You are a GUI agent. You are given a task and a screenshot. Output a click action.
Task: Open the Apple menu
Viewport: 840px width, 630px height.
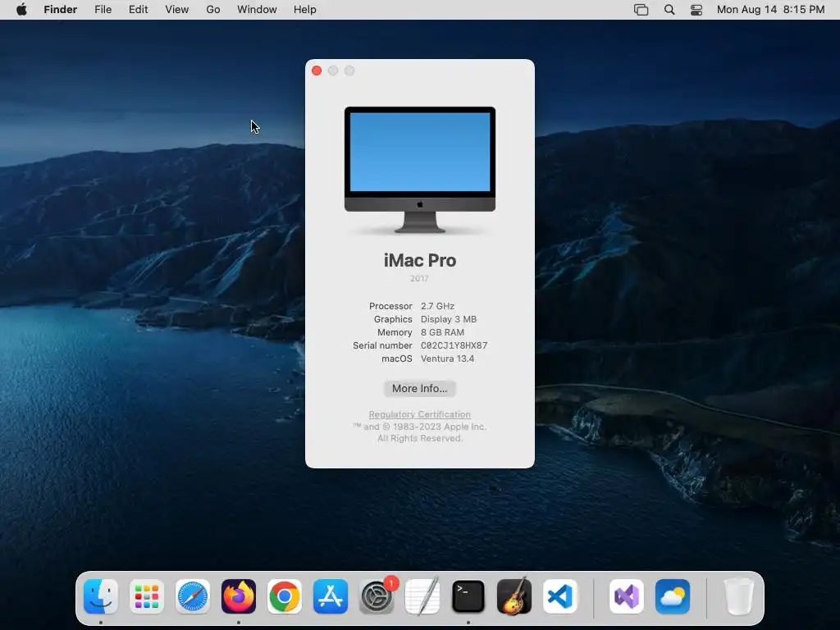(x=21, y=10)
